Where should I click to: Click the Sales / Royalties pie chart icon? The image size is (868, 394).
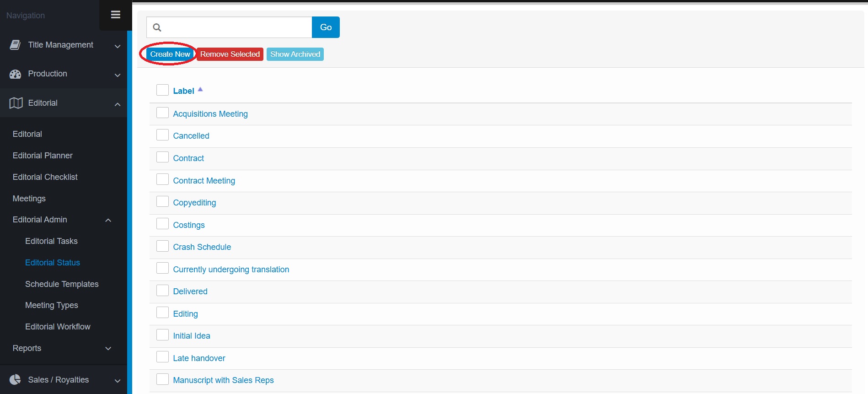click(x=15, y=380)
